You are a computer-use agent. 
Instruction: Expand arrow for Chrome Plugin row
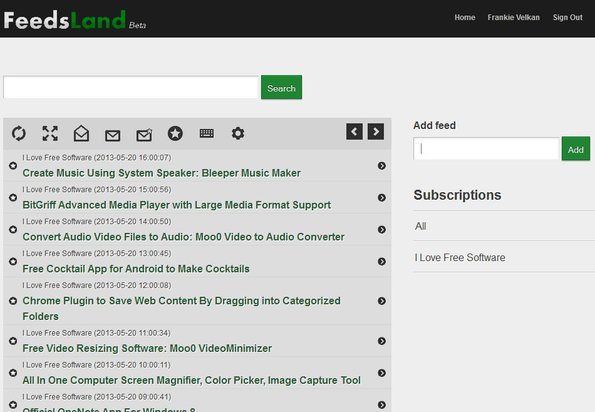pos(382,301)
